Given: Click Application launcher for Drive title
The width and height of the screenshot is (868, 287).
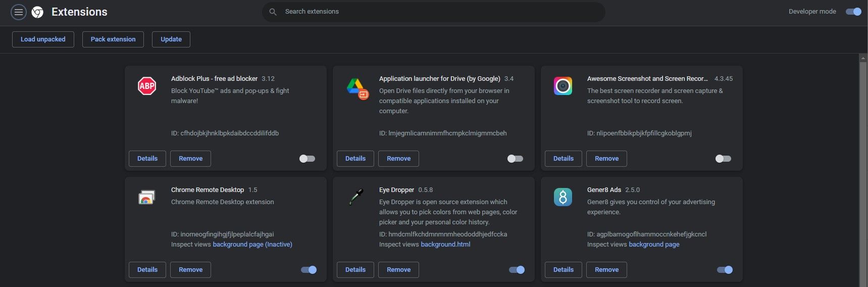Looking at the screenshot, I should 440,79.
